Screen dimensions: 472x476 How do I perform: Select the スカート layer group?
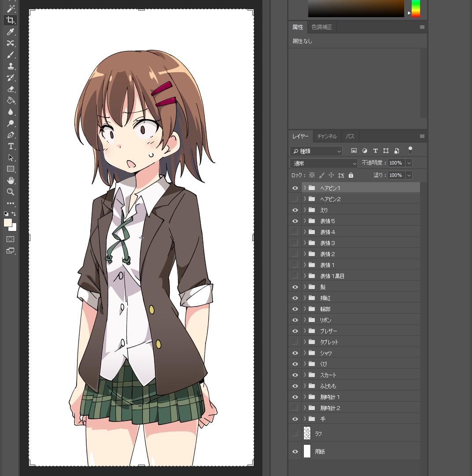[x=352, y=375]
